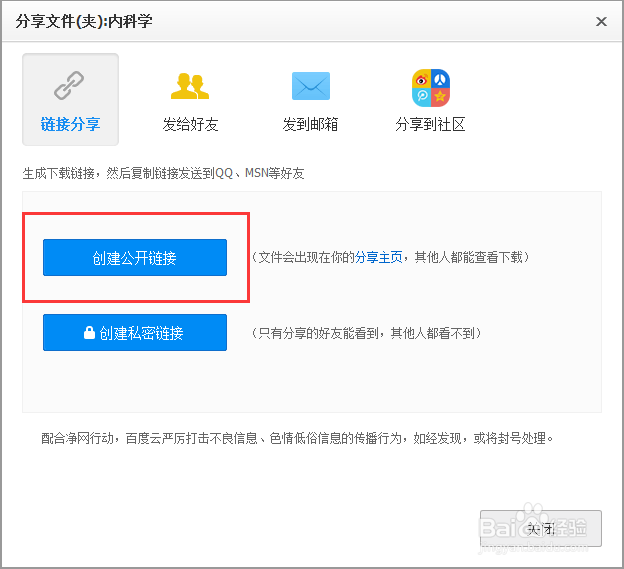Click the chain link icon for link sharing
This screenshot has height=569, width=624.
coord(70,88)
